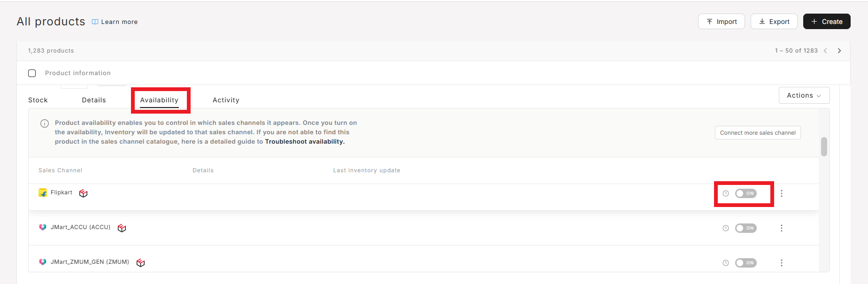The width and height of the screenshot is (868, 284).
Task: Go to next page of products
Action: [839, 51]
